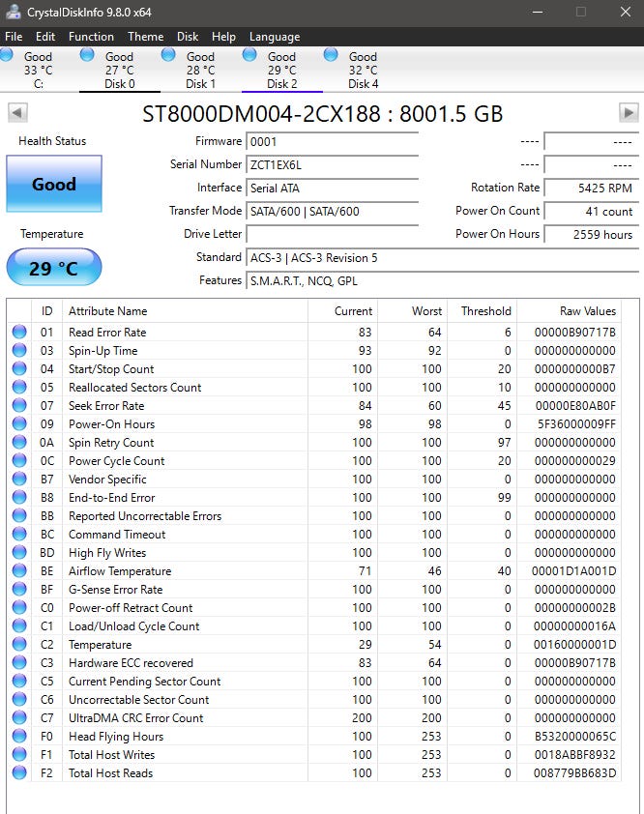Select the Reported Uncorrectable Errors row
644x814 pixels.
tap(314, 515)
